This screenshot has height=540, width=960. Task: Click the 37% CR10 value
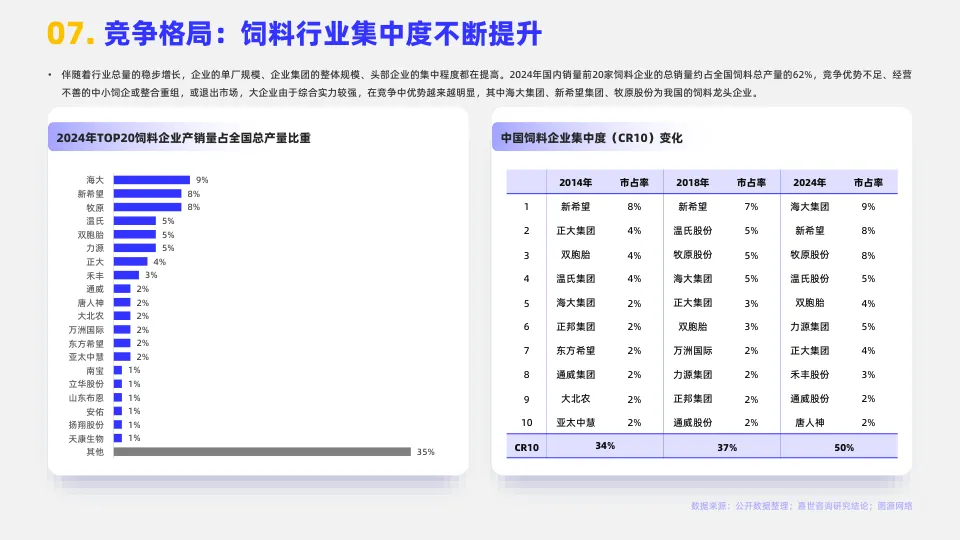(727, 448)
